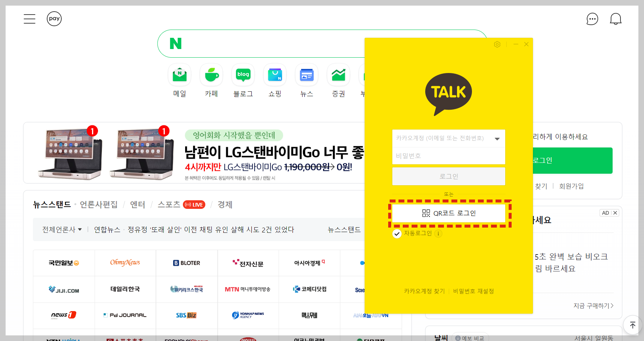This screenshot has width=644, height=341.
Task: Select the 엔터 tab
Action: point(138,205)
